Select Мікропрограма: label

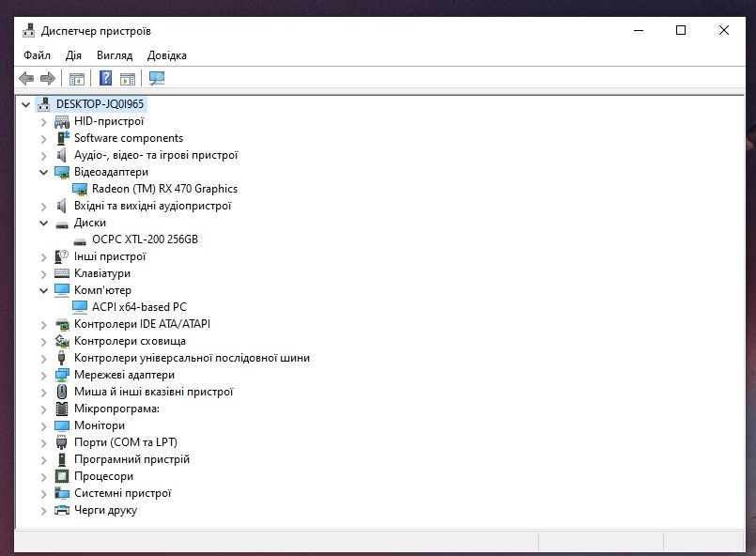pyautogui.click(x=116, y=409)
